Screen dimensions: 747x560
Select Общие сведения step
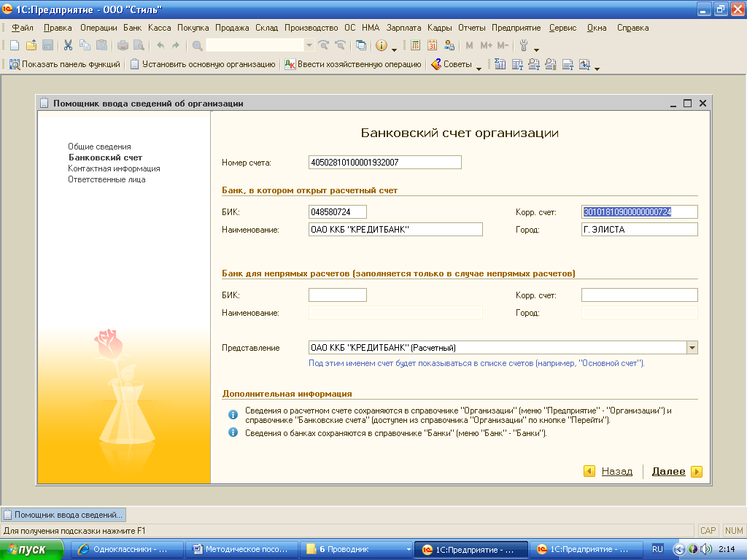pyautogui.click(x=99, y=147)
